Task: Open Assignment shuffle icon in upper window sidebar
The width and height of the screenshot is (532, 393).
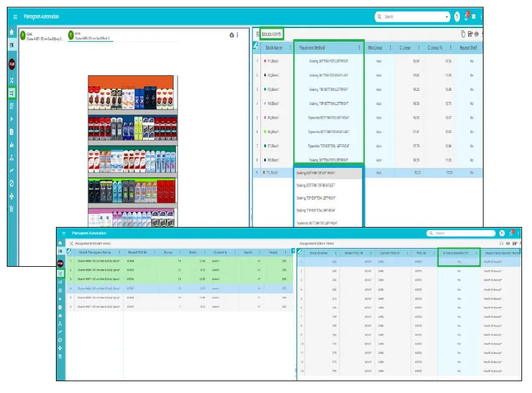Action: [12, 80]
